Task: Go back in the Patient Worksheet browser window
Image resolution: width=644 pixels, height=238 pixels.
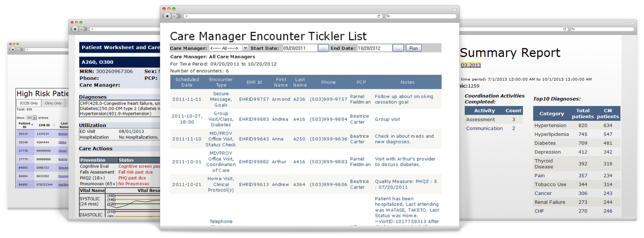Action: click(75, 29)
